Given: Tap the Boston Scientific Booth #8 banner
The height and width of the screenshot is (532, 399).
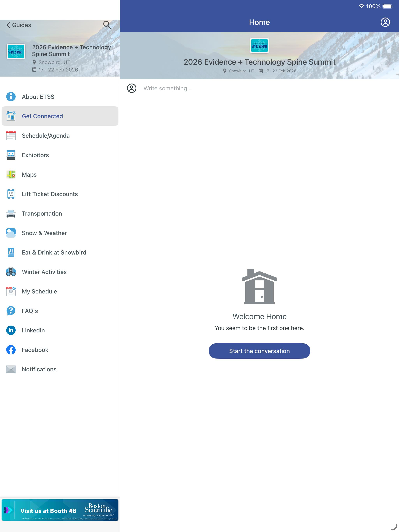Looking at the screenshot, I should pyautogui.click(x=60, y=510).
